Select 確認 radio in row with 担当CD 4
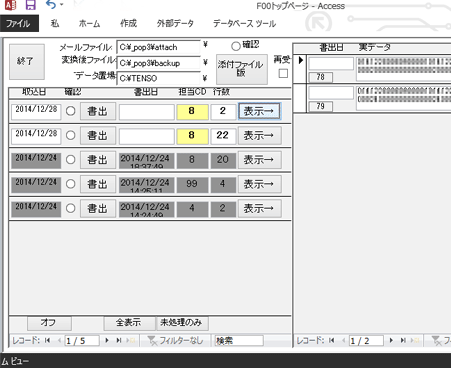 tap(70, 208)
